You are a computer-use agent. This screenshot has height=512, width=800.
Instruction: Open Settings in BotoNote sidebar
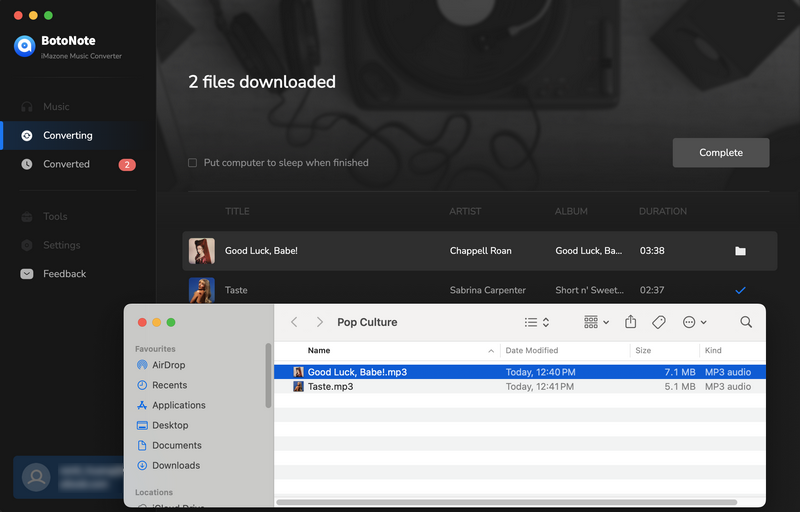click(62, 245)
